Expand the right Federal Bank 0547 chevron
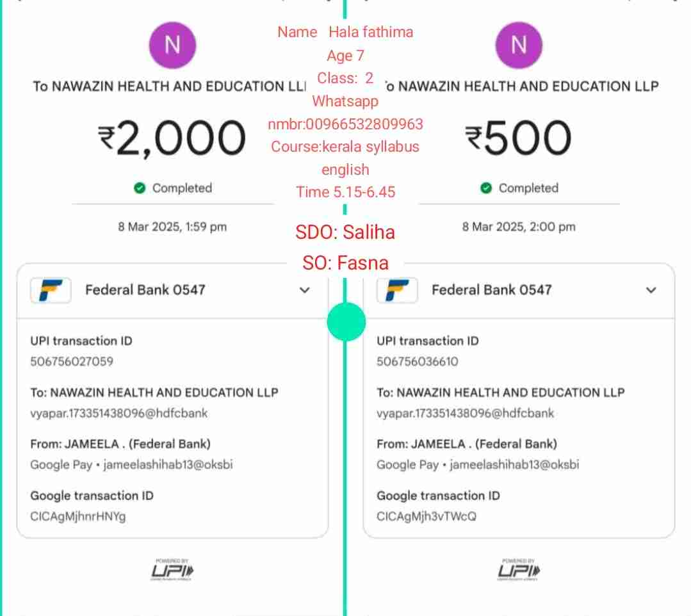This screenshot has width=691, height=616. (x=651, y=290)
